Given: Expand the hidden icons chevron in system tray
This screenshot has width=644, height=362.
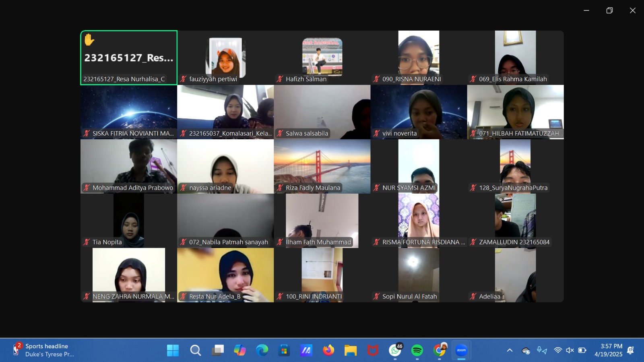Looking at the screenshot, I should pos(510,350).
